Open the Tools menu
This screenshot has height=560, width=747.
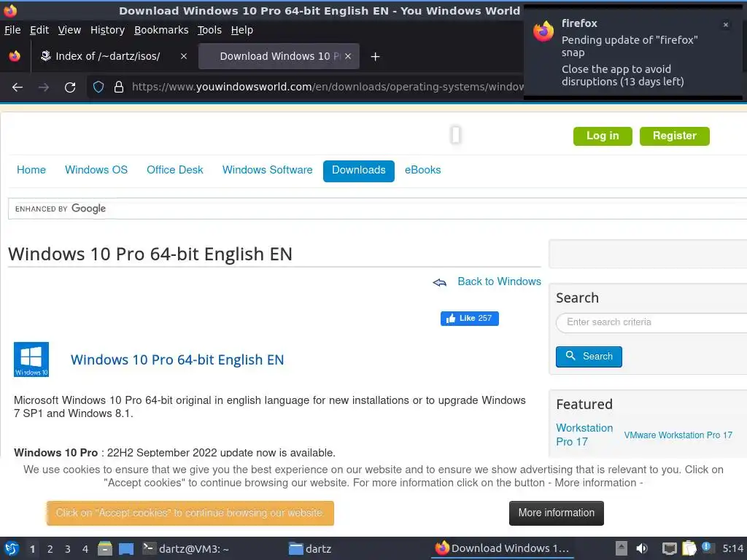pyautogui.click(x=209, y=30)
